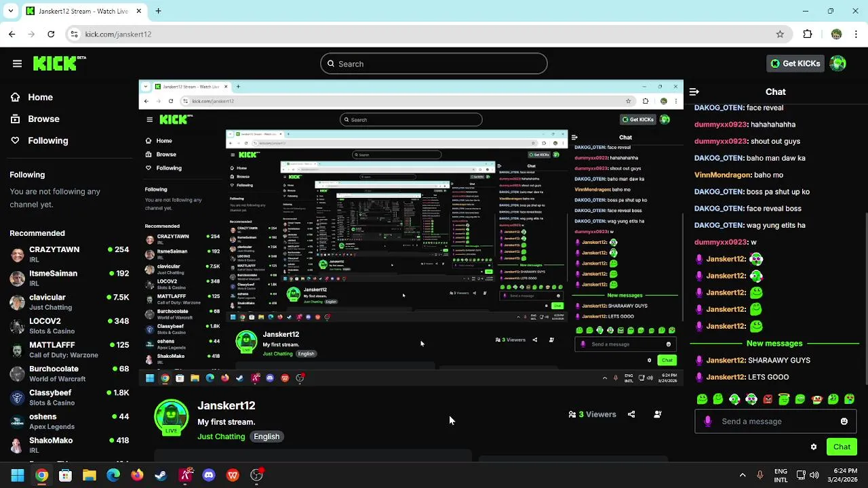Click the purple microphone identity icon in message box
868x488 pixels.
(707, 422)
